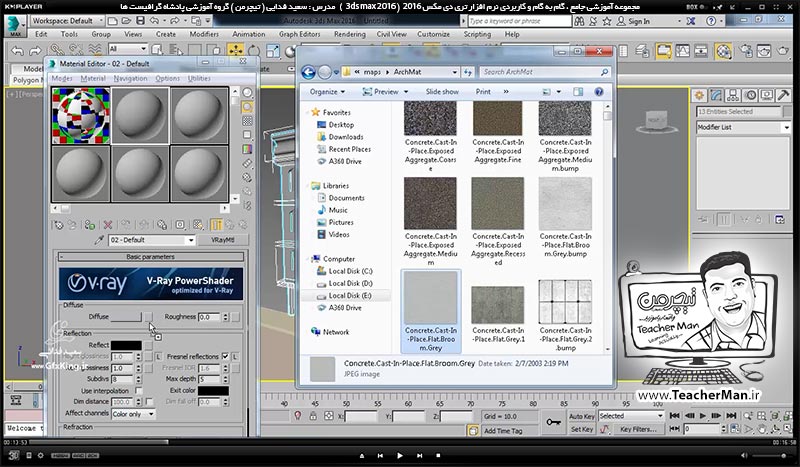800x467 pixels.
Task: Click Get Material icon in Material Editor
Action: pyautogui.click(x=59, y=225)
